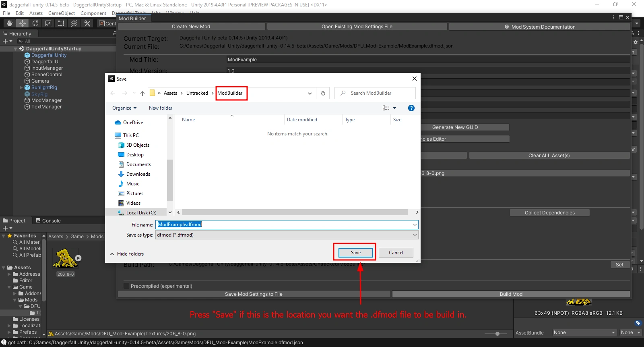The image size is (644, 347).
Task: Go up one folder level in Save dialog
Action: 142,93
